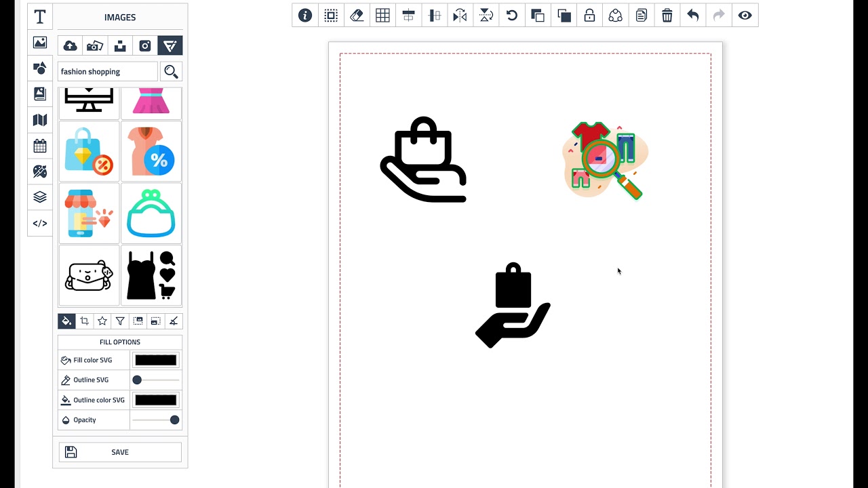Adjust the Outline SVG slider handle
Viewport: 868px width, 488px height.
coord(137,380)
